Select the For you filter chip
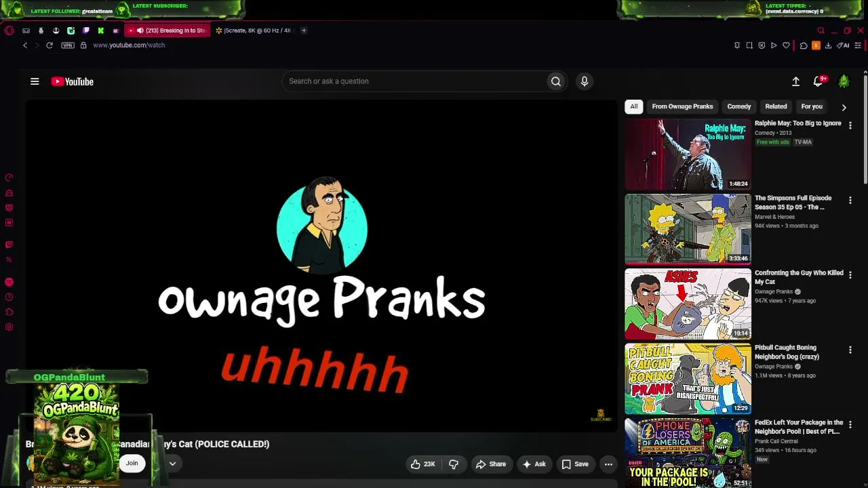The height and width of the screenshot is (488, 868). tap(812, 106)
